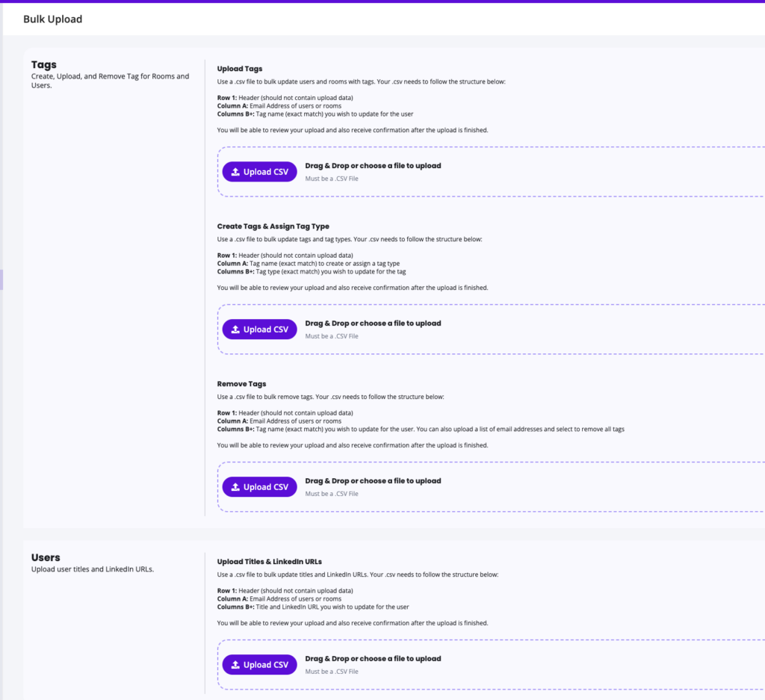Click the Users section heading
This screenshot has height=700, width=765.
(46, 557)
